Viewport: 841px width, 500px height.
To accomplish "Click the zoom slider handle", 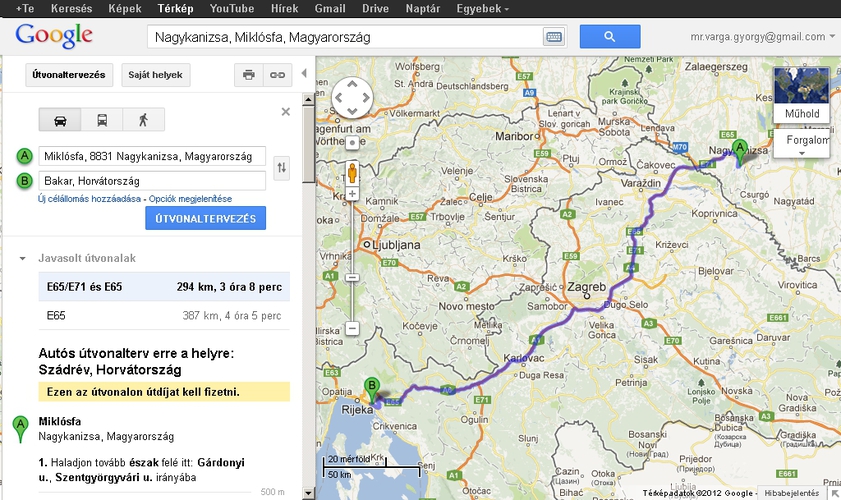I will coord(352,277).
